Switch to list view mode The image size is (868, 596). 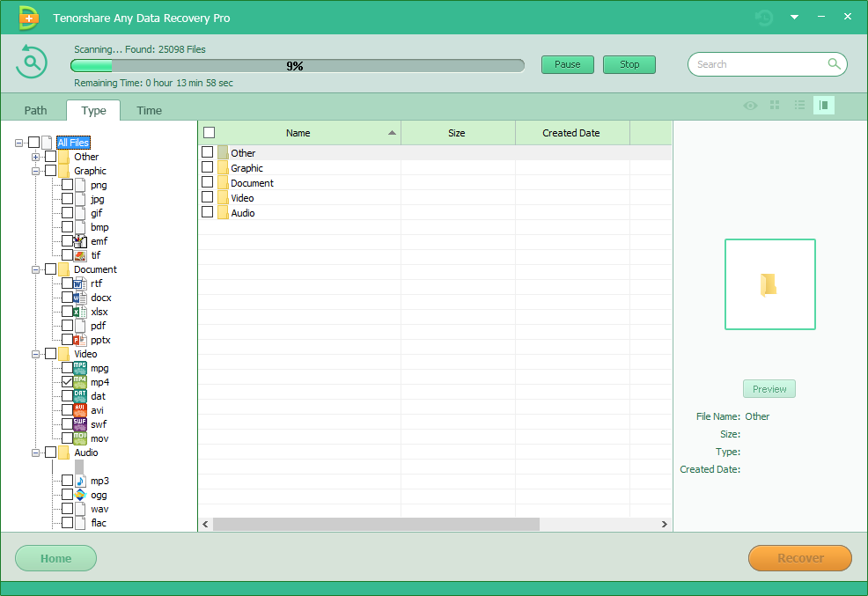click(x=799, y=106)
